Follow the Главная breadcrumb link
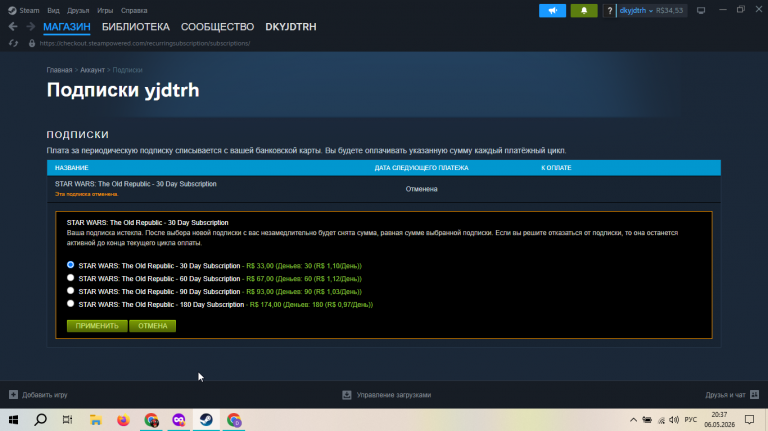 point(59,70)
